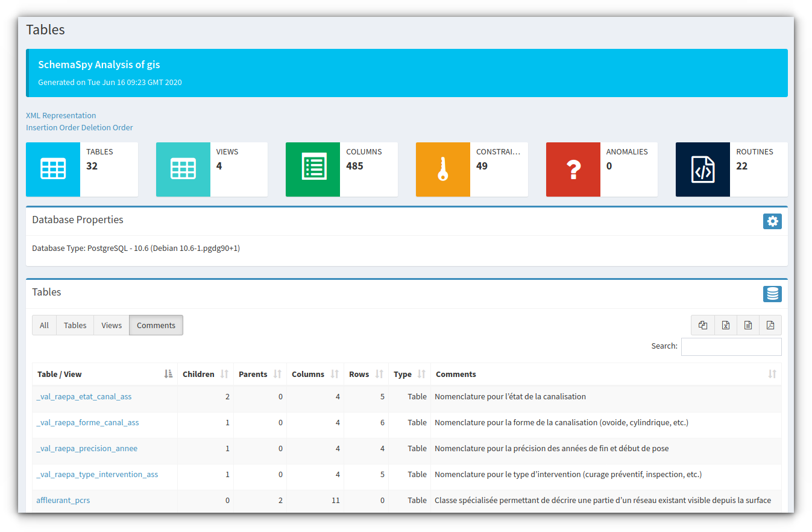Screen dimensions: 812x532
Task: Click the blue Tables grid icon
Action: point(53,169)
